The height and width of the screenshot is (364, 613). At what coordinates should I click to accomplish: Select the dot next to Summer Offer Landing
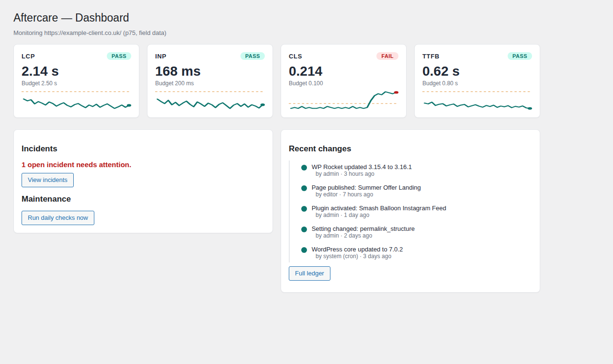click(304, 188)
